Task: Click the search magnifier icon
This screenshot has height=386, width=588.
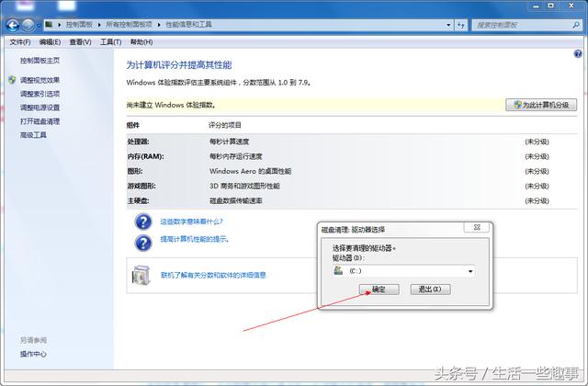Action: [576, 25]
